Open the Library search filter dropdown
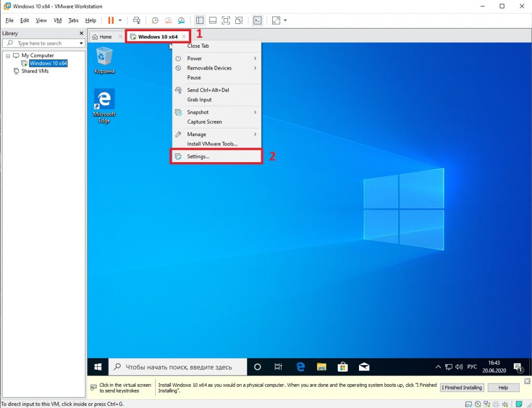This screenshot has width=532, height=408. pyautogui.click(x=81, y=43)
